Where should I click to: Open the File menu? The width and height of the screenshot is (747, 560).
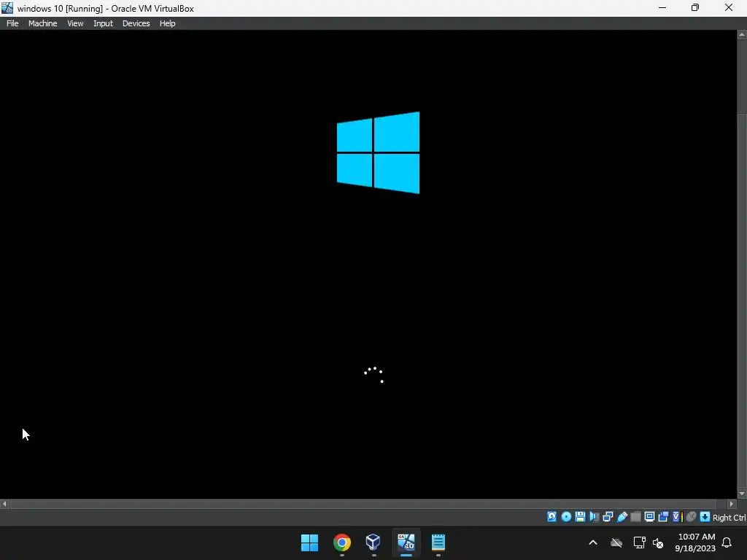(12, 23)
